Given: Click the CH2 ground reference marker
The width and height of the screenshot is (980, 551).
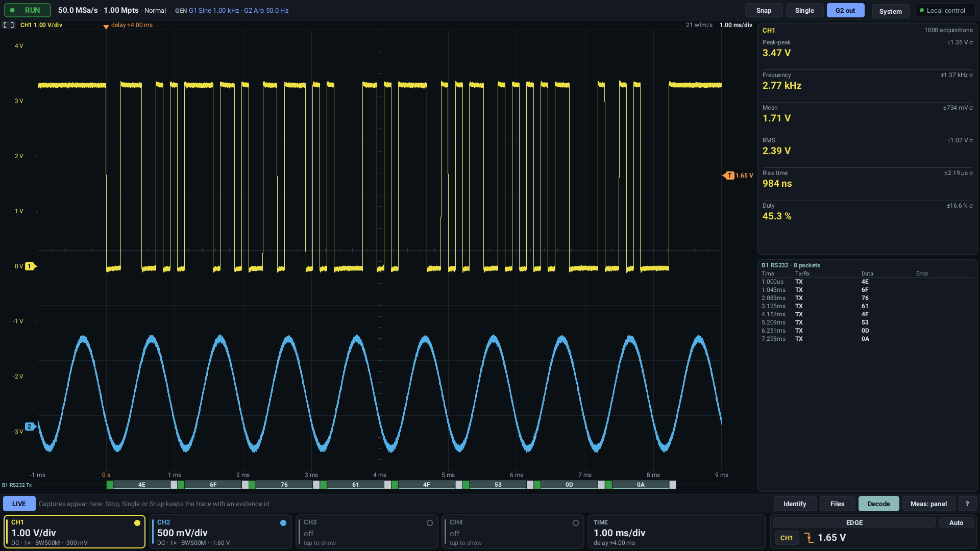Looking at the screenshot, I should click(31, 427).
